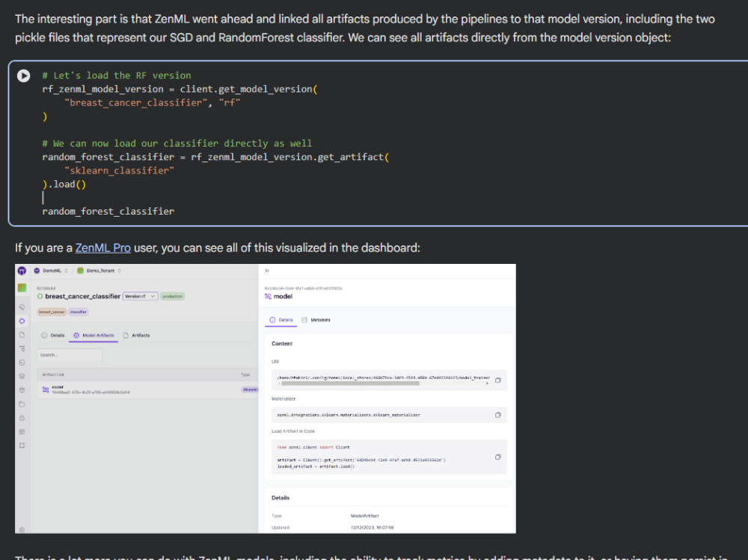The height and width of the screenshot is (560, 748).
Task: Click the image icon in dashboard sidebar
Action: tap(22, 363)
